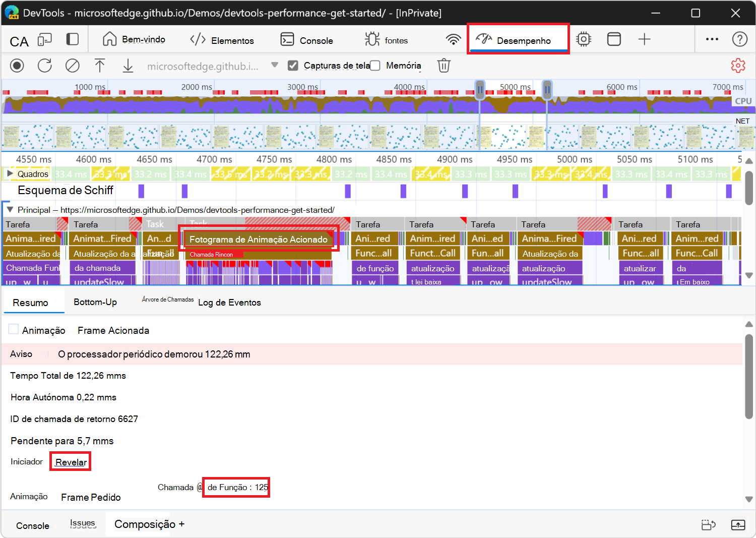Viewport: 756px width, 538px height.
Task: Open the processor chip tool icon
Action: (584, 39)
